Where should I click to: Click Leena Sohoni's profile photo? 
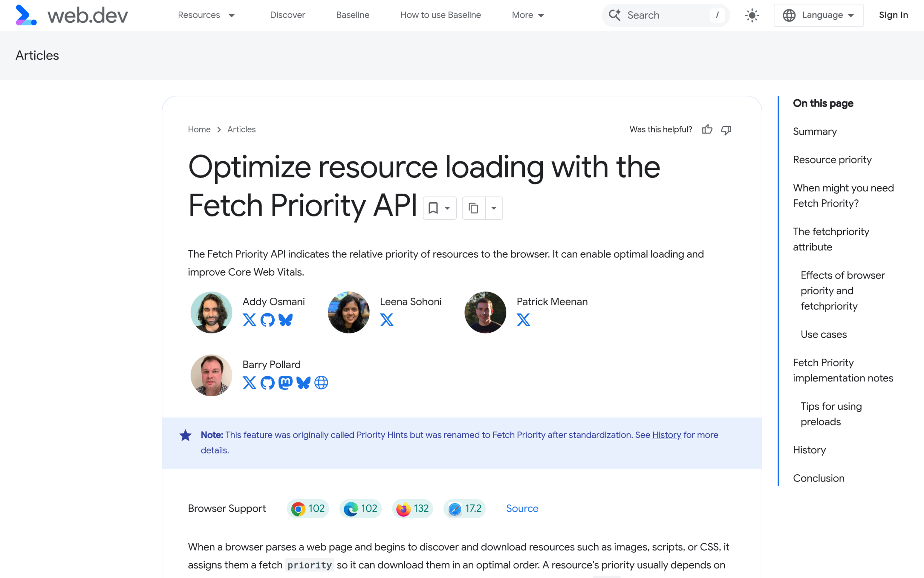click(x=349, y=312)
